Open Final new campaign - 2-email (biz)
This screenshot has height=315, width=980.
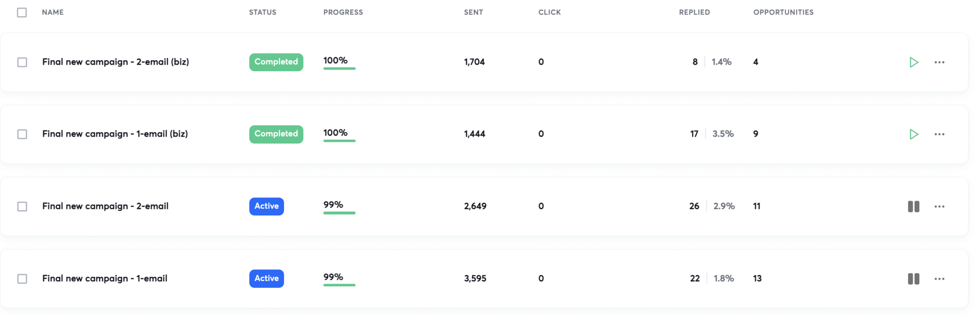pyautogui.click(x=115, y=62)
